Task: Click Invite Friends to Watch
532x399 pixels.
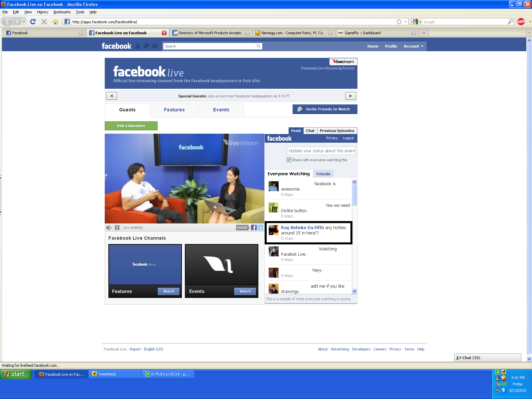Action: tap(325, 109)
